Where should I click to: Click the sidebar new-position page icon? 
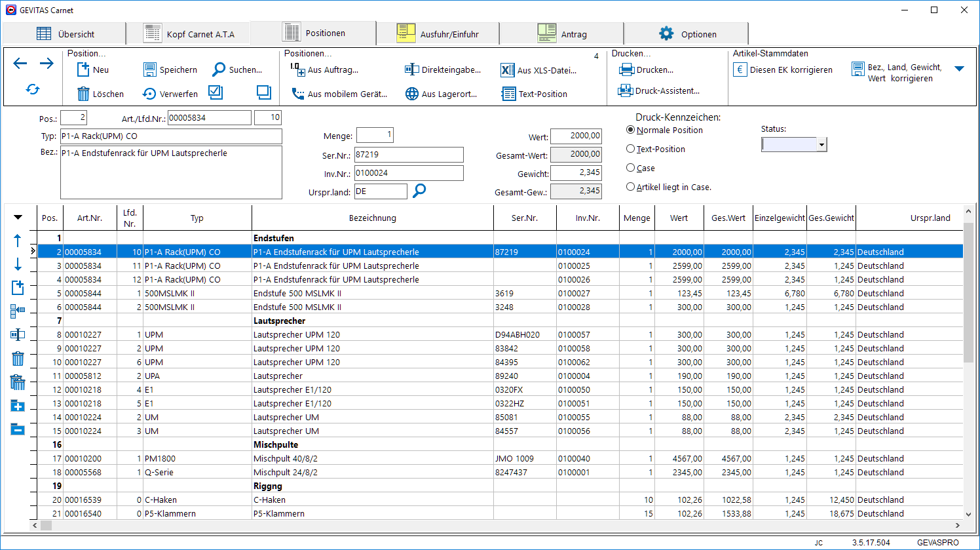tap(18, 287)
